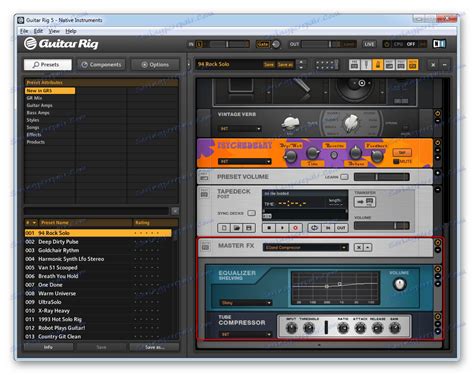Switch to the Options tab

(x=155, y=65)
